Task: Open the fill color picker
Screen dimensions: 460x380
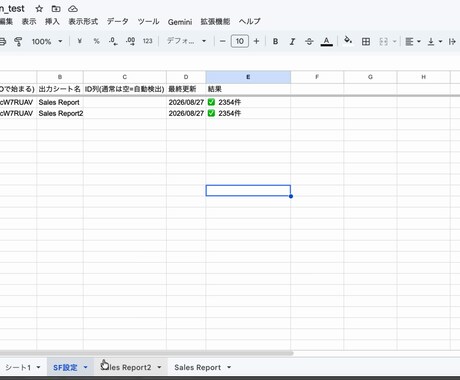Action: click(348, 41)
